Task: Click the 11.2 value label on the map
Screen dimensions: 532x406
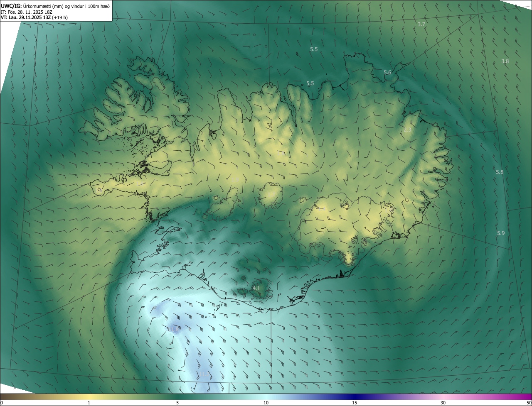Action: click(204, 374)
